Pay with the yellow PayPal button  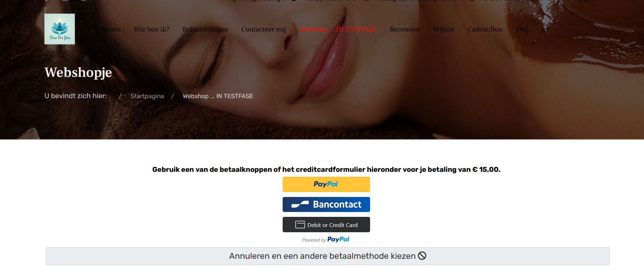coord(326,184)
